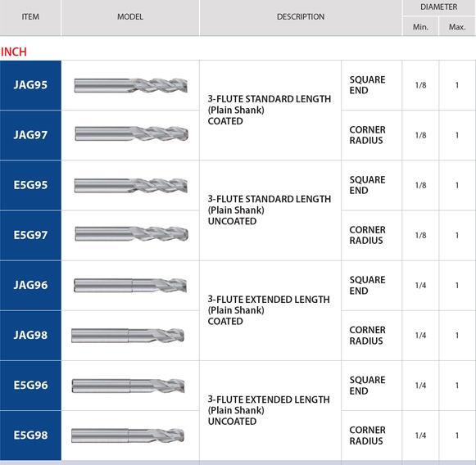Select the E5G95 item cell
The image size is (476, 465).
(x=30, y=185)
